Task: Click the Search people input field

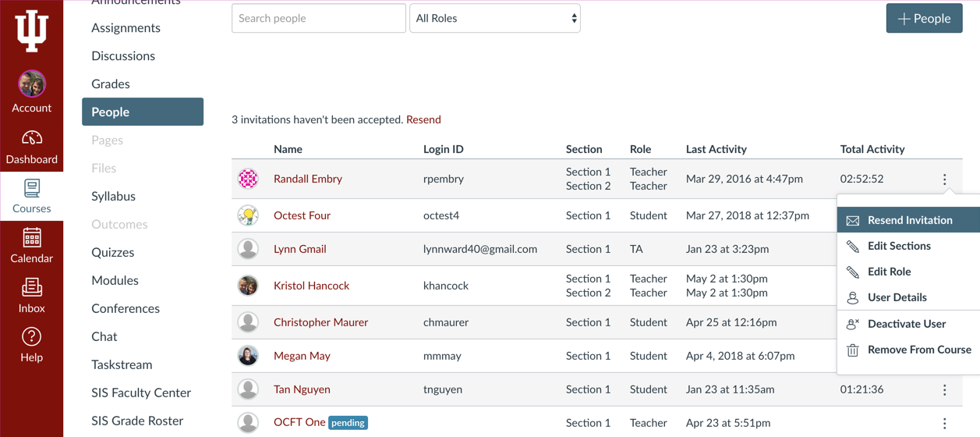Action: [319, 18]
